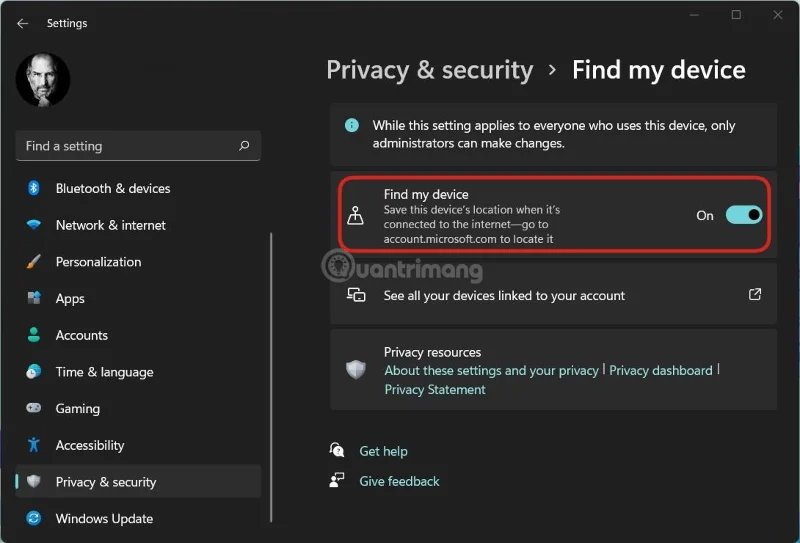Click the Gaming controller icon

[34, 408]
